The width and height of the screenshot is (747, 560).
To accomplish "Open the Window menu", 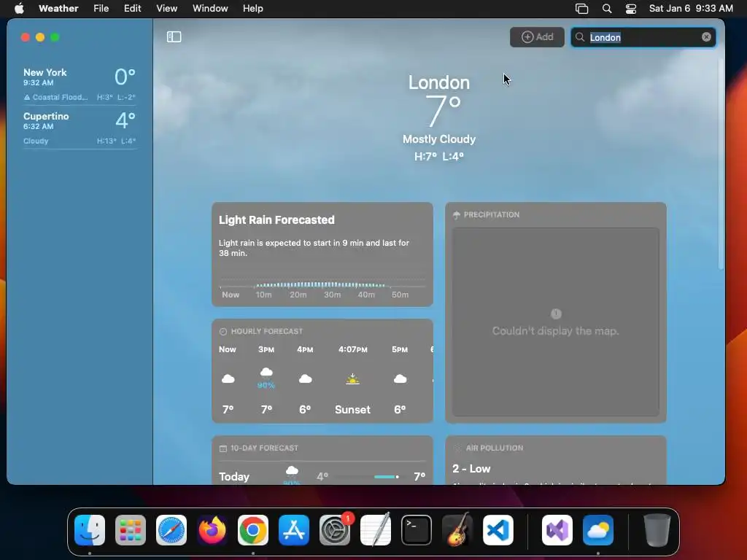I will pos(210,9).
